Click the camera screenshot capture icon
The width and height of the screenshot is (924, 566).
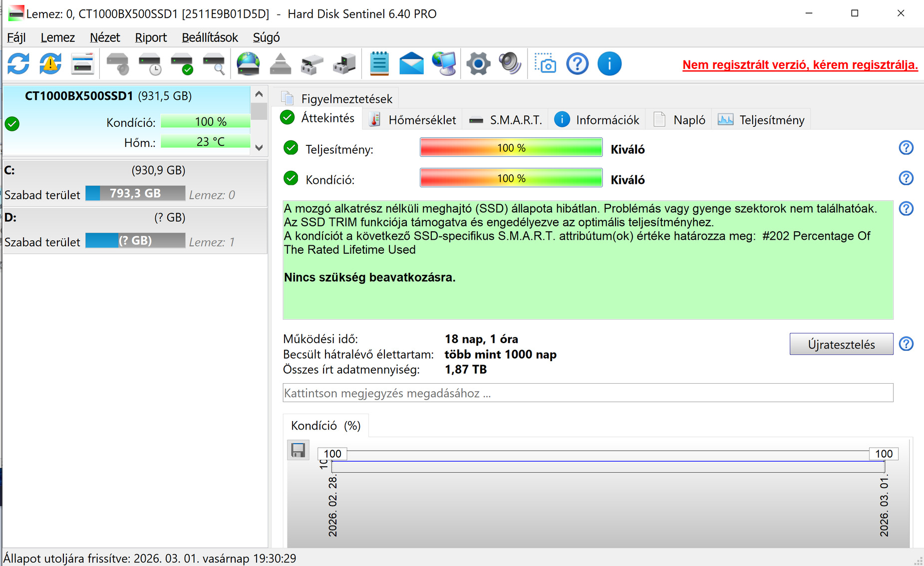pyautogui.click(x=545, y=64)
